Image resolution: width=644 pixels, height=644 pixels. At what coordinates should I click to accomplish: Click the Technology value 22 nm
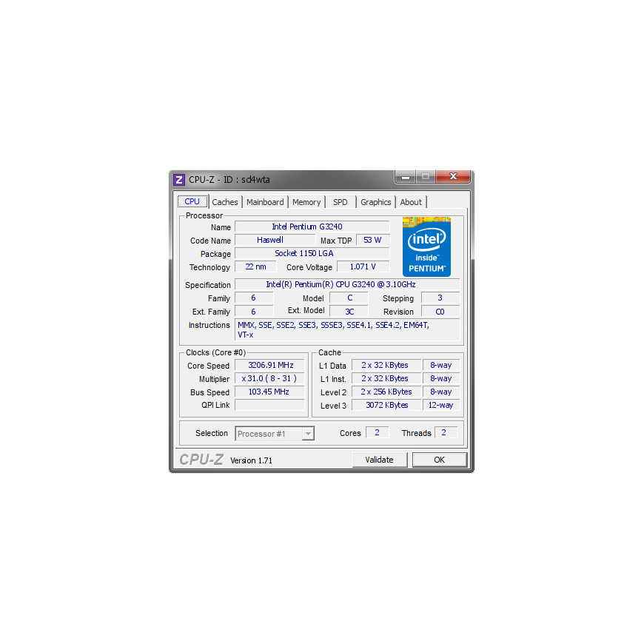click(x=255, y=266)
